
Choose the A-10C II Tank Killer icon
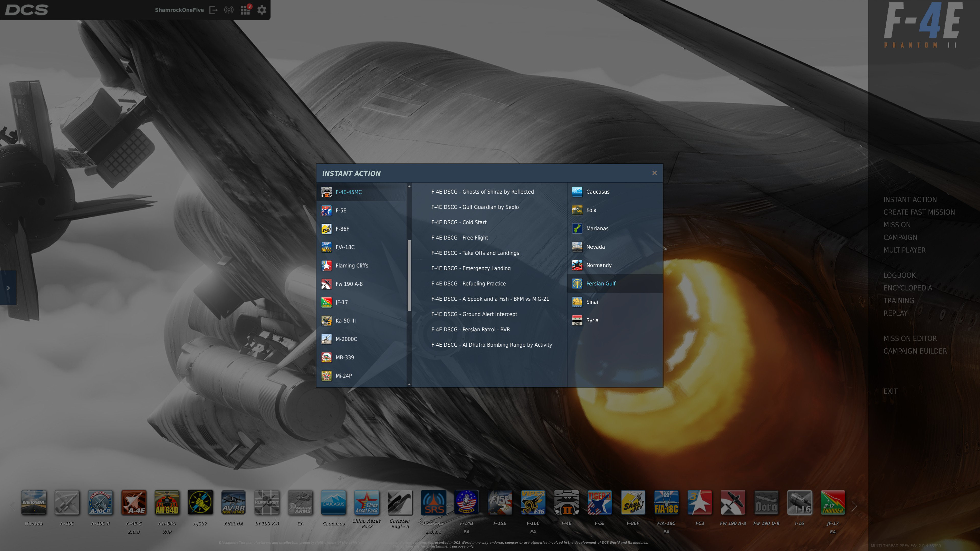(101, 502)
